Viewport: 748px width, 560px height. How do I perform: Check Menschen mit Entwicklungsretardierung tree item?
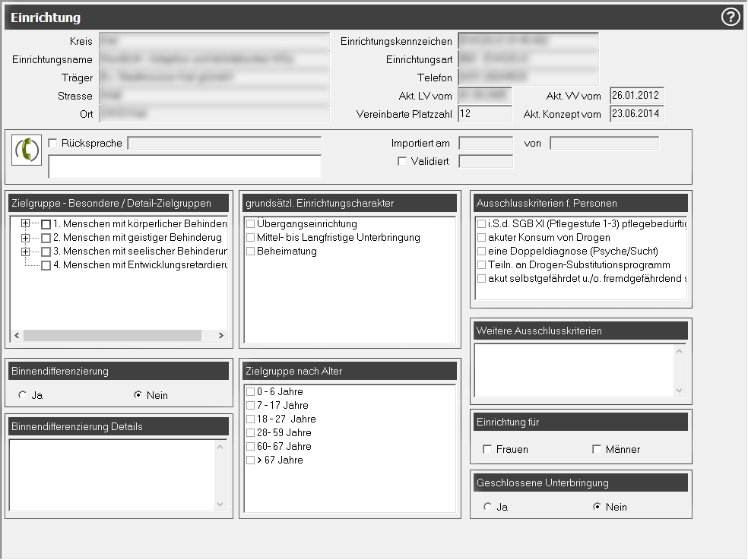tap(46, 265)
